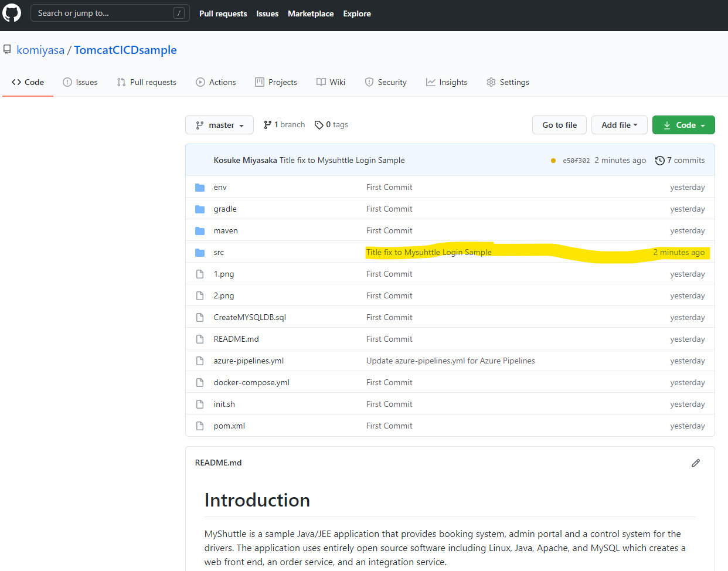Image resolution: width=728 pixels, height=571 pixels.
Task: Open the Actions tab via its play icon
Action: pyautogui.click(x=200, y=82)
